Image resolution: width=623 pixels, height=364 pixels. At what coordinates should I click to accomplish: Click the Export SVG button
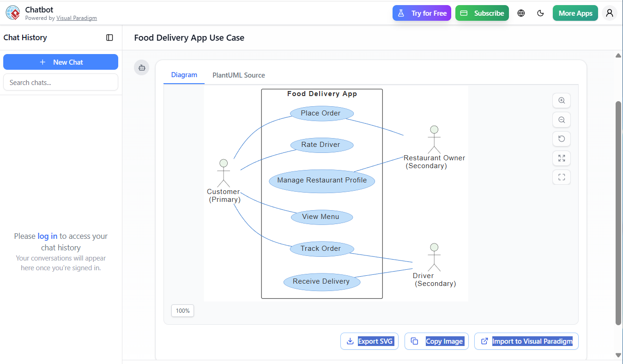[369, 341]
